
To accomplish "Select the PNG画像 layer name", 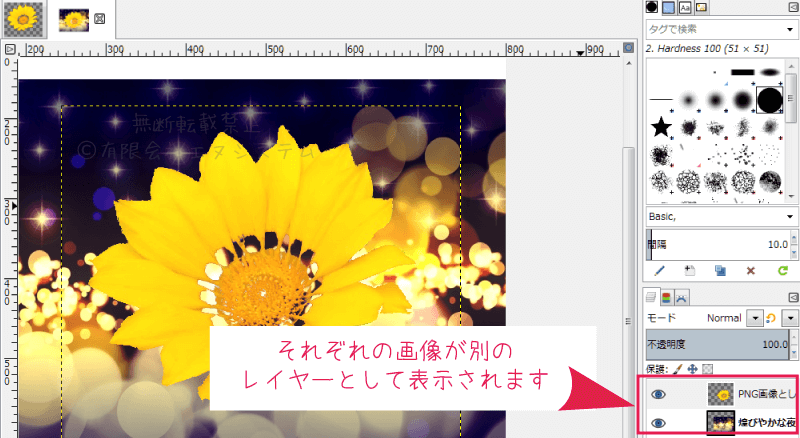I will 767,394.
